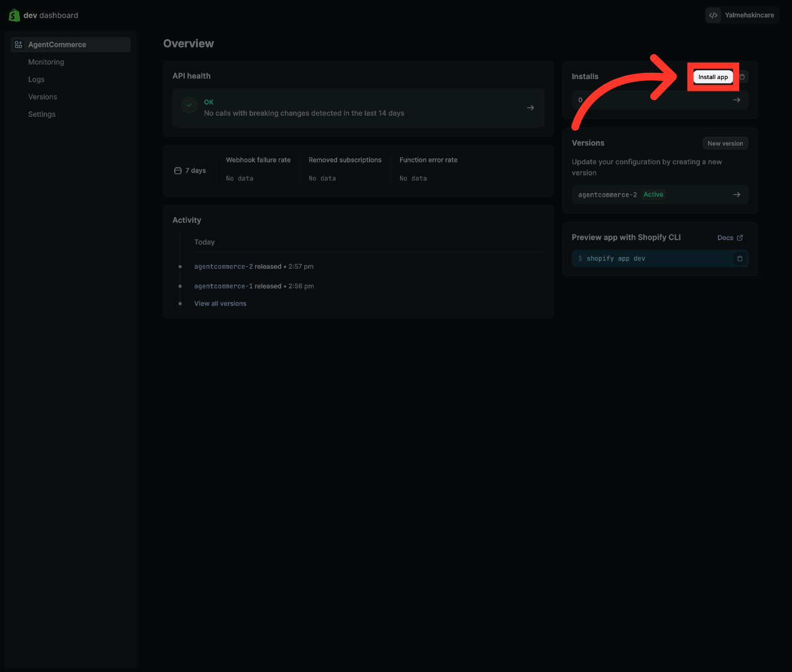Open installs details arrow
This screenshot has height=672, width=792.
[x=737, y=100]
